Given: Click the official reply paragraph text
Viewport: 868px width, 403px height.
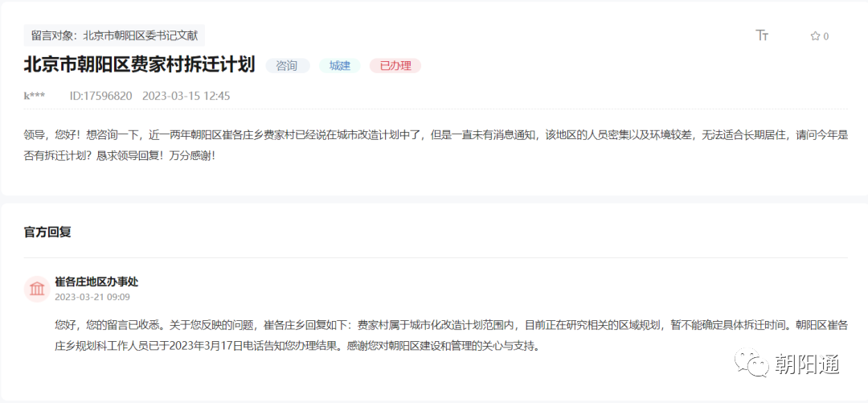Looking at the screenshot, I should pos(450,335).
